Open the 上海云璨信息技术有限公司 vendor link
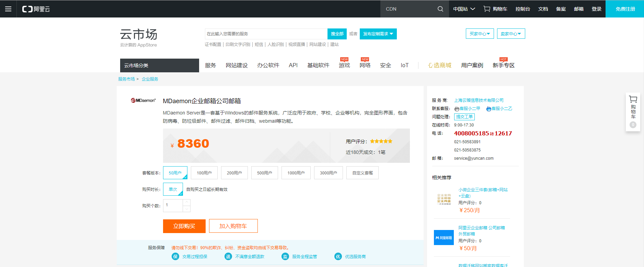The image size is (644, 267). (479, 100)
